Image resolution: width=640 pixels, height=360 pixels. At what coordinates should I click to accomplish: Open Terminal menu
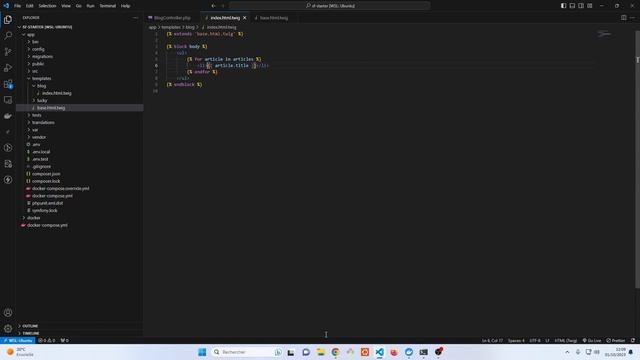click(108, 6)
